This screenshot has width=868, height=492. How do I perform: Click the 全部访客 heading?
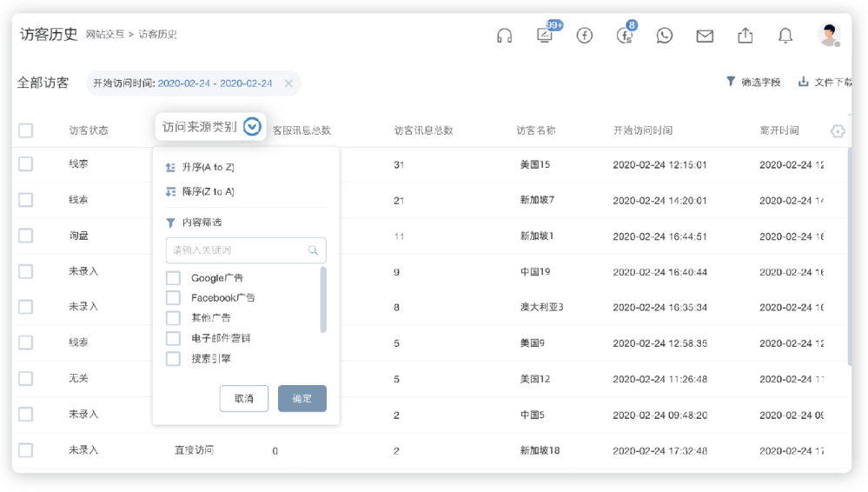coord(43,83)
